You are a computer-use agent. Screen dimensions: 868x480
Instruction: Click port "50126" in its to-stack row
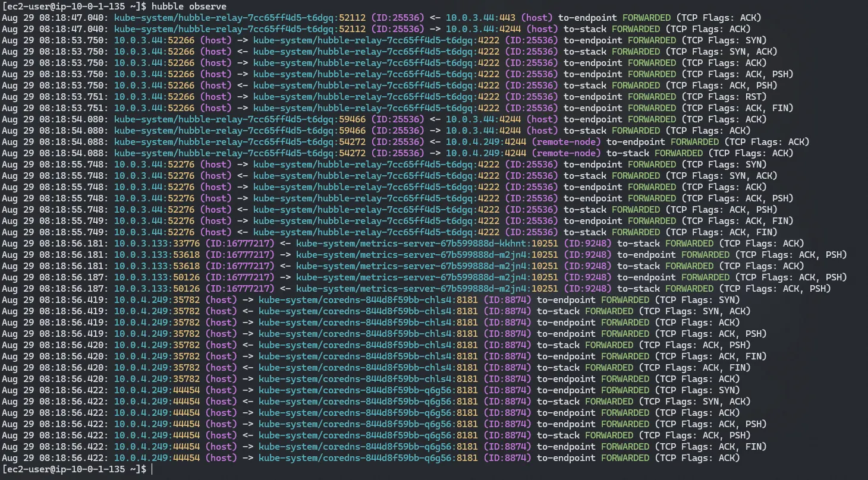click(187, 289)
